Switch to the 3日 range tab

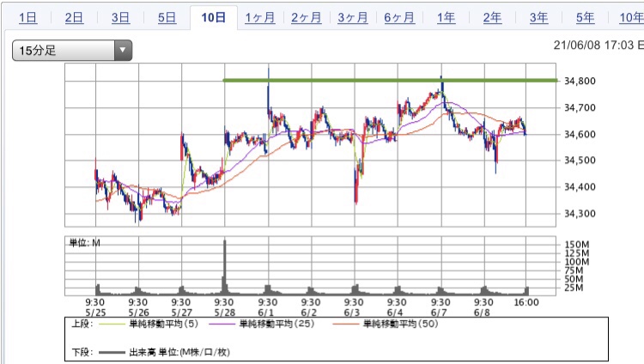tap(121, 18)
